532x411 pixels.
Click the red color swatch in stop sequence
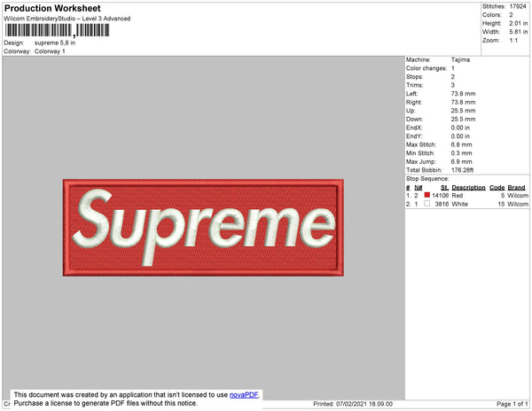(x=427, y=195)
